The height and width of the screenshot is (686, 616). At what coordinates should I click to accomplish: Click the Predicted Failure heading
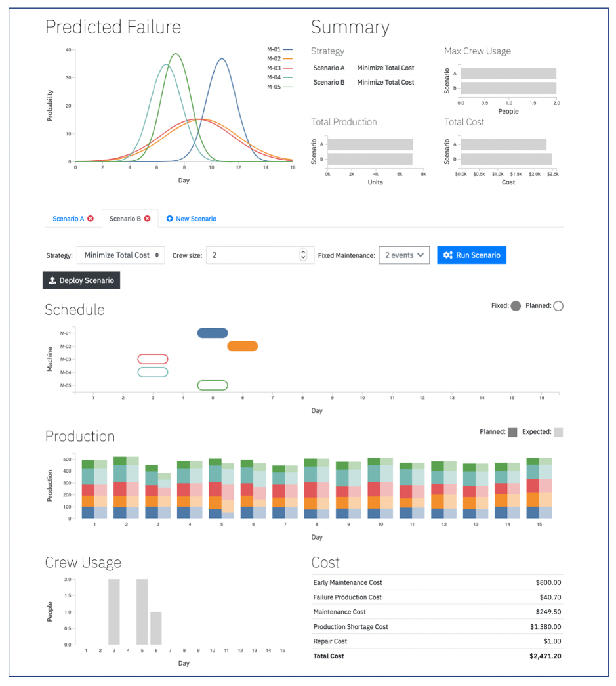pyautogui.click(x=113, y=27)
